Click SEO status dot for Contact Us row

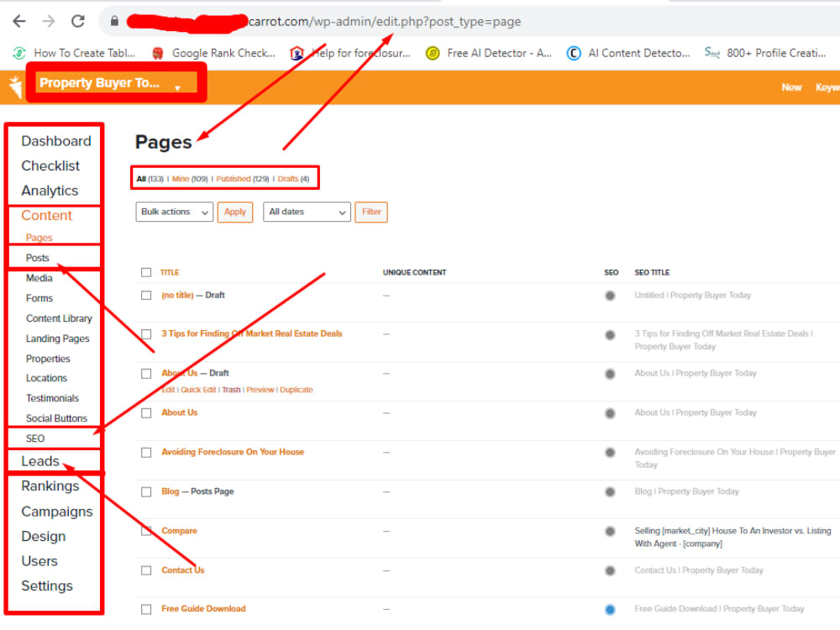[x=610, y=570]
